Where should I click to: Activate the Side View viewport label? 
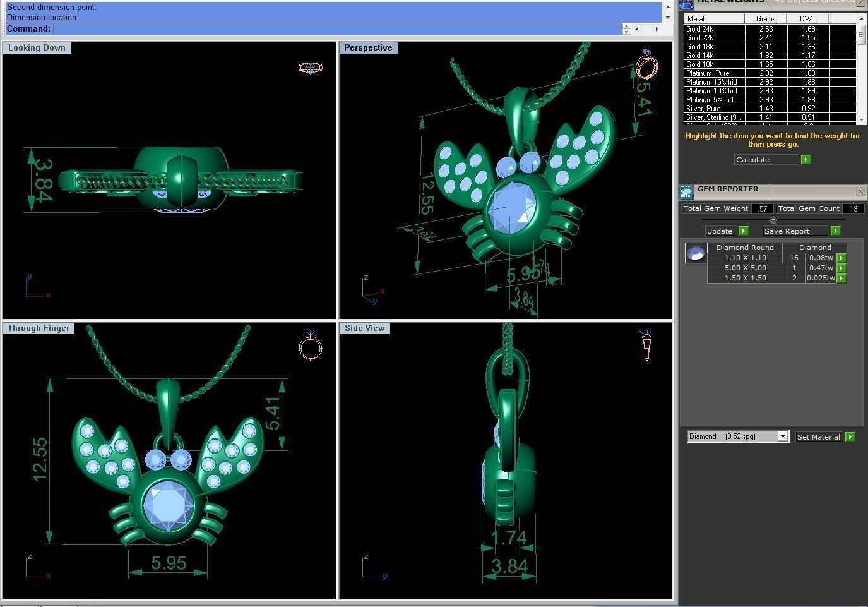click(x=364, y=328)
